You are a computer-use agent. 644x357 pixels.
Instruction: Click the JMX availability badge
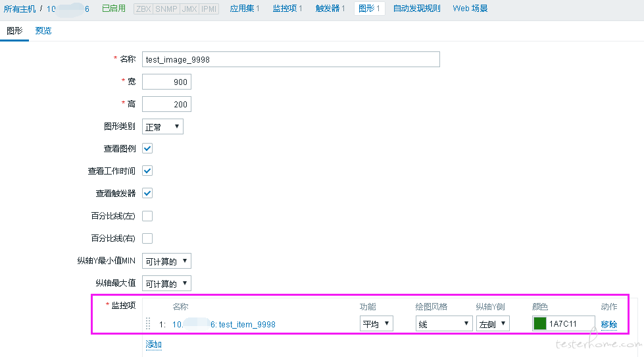click(x=189, y=9)
